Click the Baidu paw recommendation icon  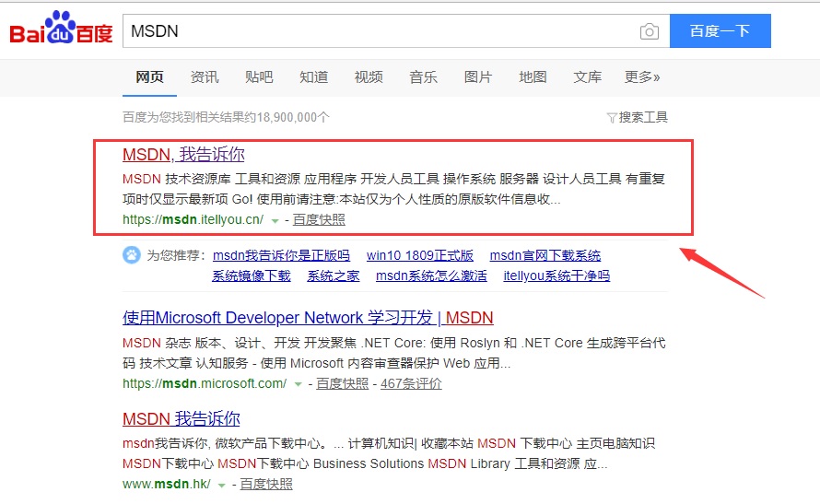[x=131, y=255]
